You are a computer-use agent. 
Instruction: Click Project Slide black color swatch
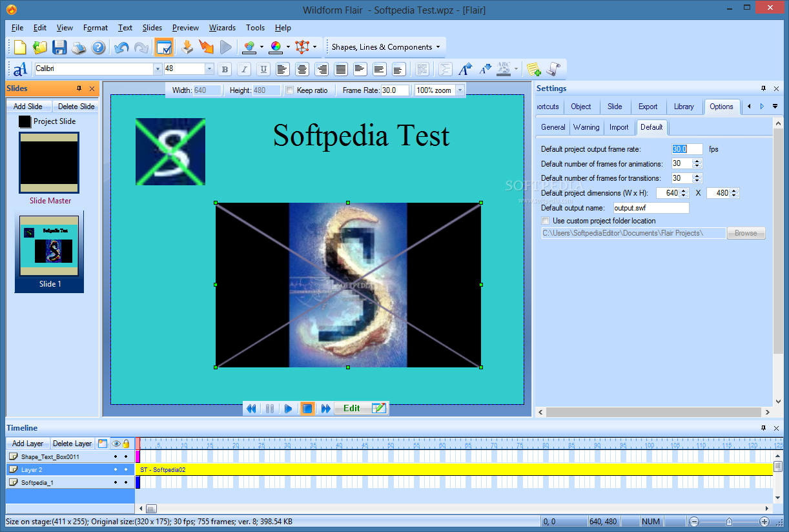(x=25, y=121)
